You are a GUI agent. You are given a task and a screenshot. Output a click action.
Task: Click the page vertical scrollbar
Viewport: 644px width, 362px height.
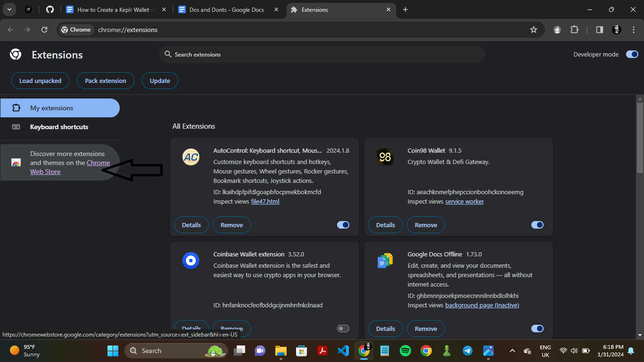click(640, 137)
